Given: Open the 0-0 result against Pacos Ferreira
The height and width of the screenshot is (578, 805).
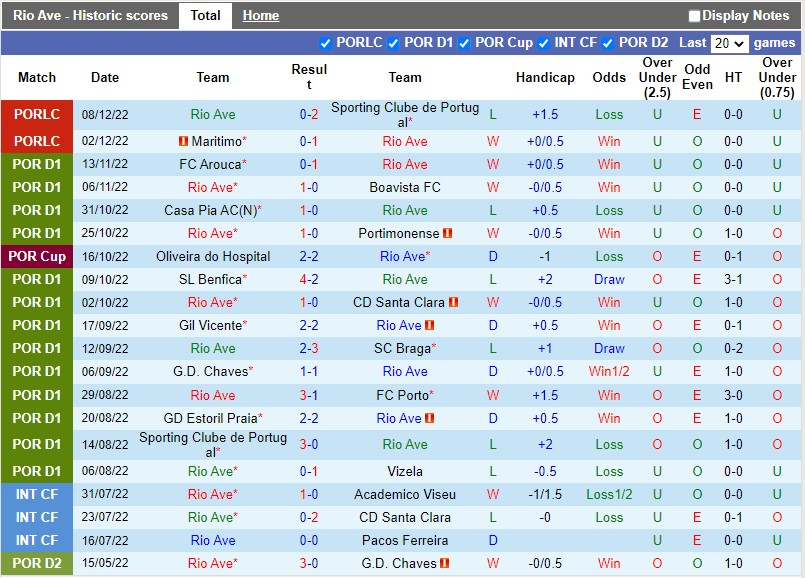Looking at the screenshot, I should pos(309,541).
